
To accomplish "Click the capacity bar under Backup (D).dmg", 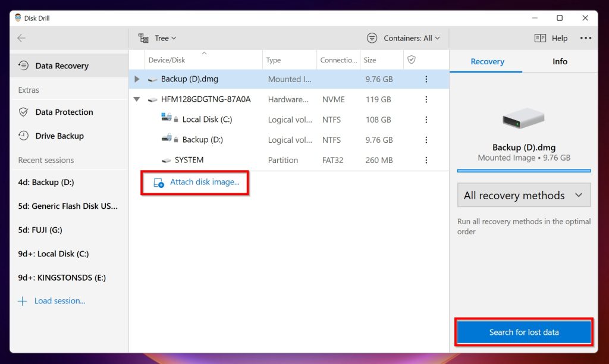I will (x=523, y=171).
